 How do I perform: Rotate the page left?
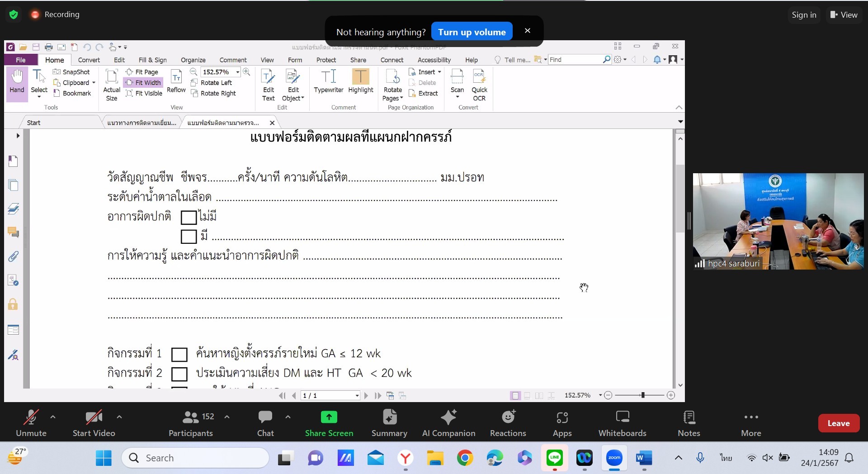[x=211, y=83]
